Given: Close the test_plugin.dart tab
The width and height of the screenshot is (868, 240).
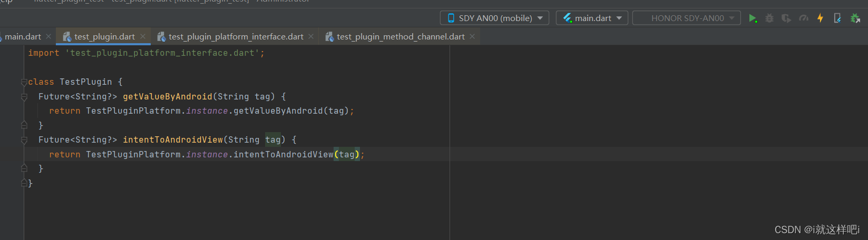Looking at the screenshot, I should point(143,36).
